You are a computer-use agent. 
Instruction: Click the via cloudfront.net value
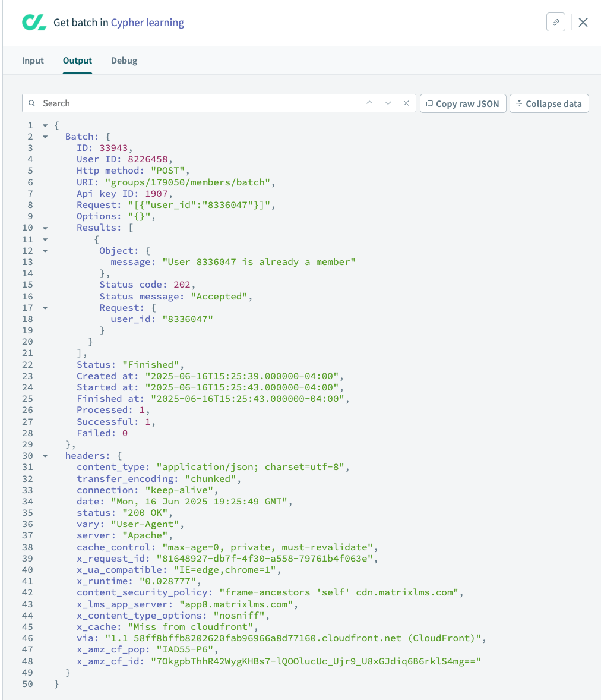(x=293, y=638)
